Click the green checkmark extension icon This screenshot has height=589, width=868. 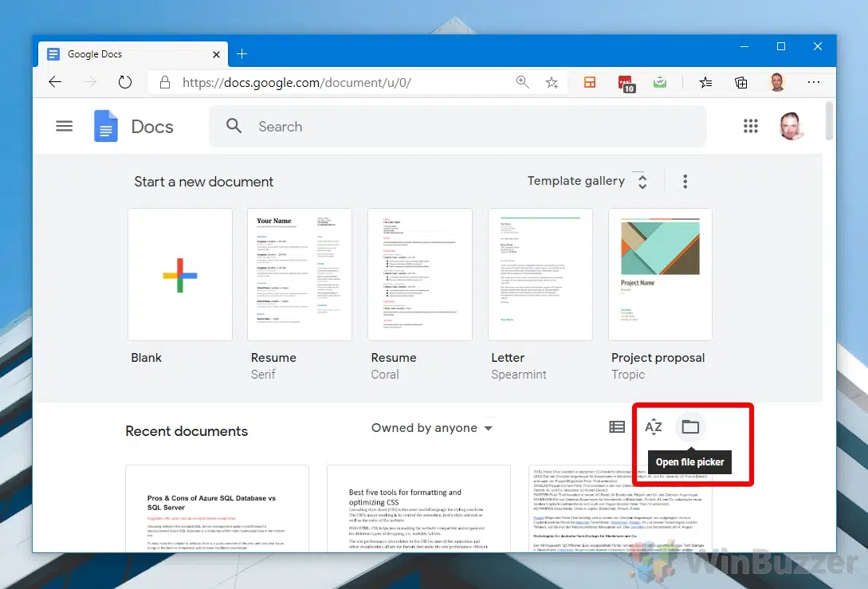660,82
